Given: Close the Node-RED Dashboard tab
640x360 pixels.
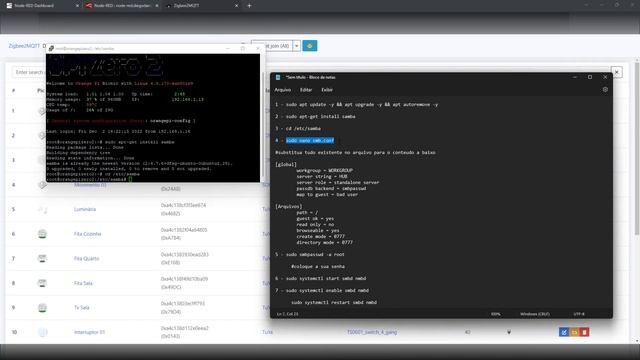Looking at the screenshot, I should click(77, 6).
